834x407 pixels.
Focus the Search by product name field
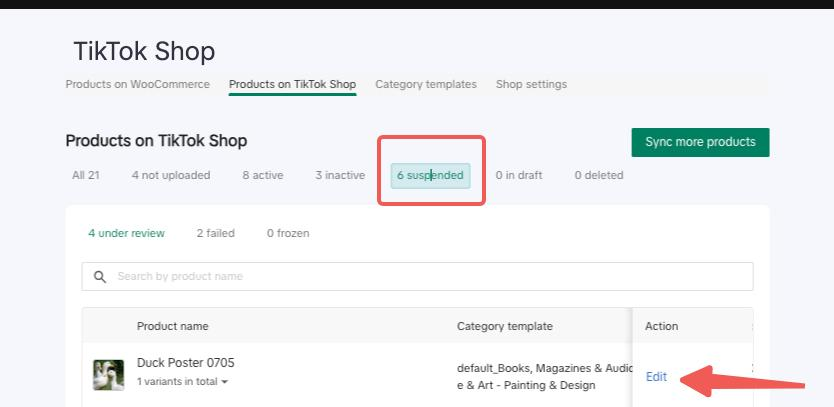pos(430,276)
